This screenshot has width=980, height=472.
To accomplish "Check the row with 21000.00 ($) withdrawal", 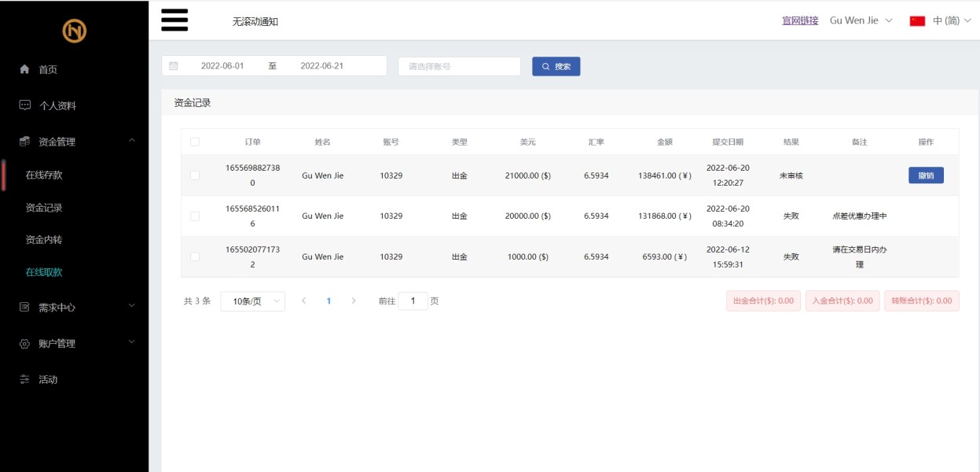I will (195, 175).
